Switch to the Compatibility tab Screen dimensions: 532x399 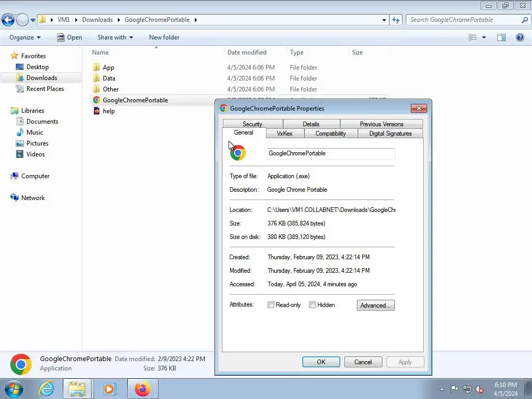(x=330, y=134)
